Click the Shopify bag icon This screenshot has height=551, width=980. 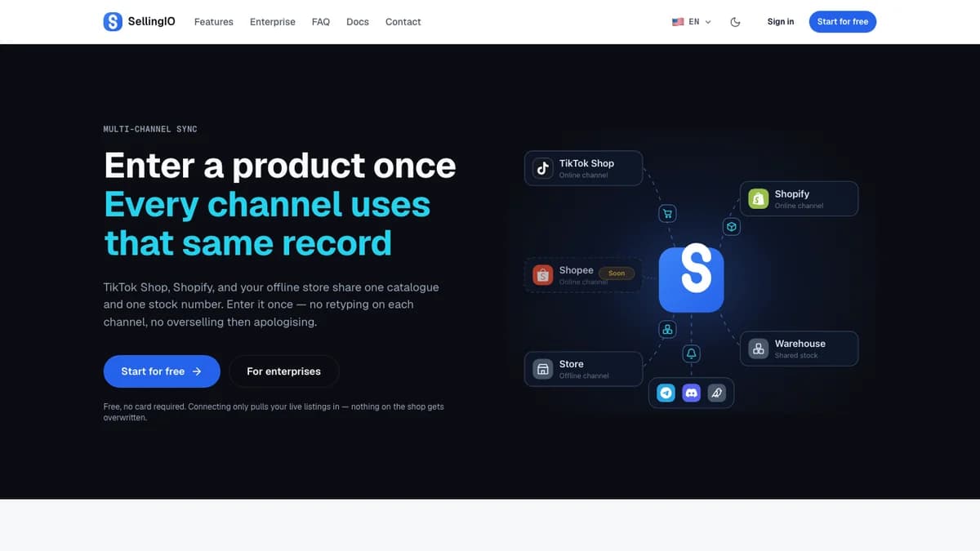tap(759, 198)
